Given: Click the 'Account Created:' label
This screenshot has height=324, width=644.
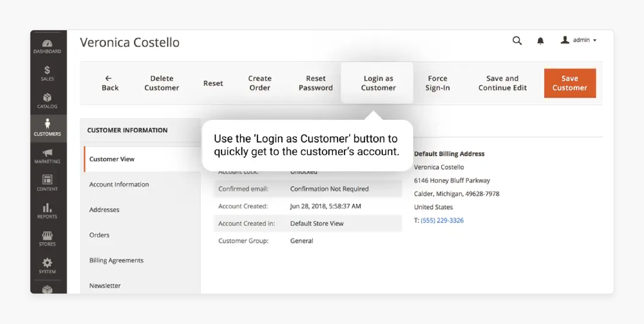Looking at the screenshot, I should 243,206.
